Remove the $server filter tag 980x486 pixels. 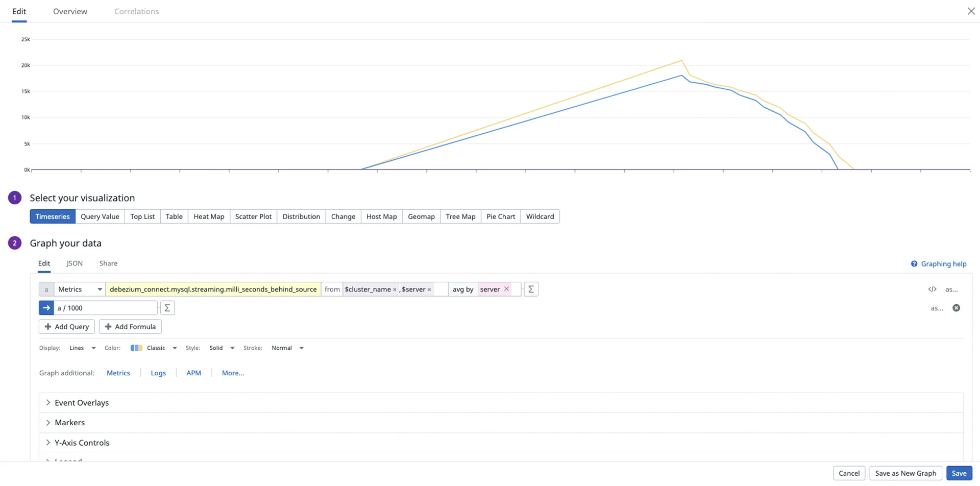point(429,289)
